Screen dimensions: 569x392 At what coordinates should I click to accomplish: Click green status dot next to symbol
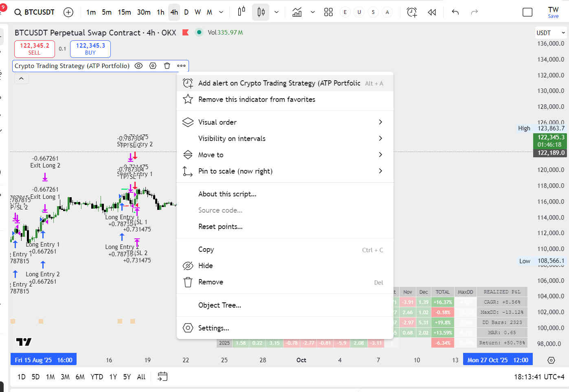pos(199,32)
